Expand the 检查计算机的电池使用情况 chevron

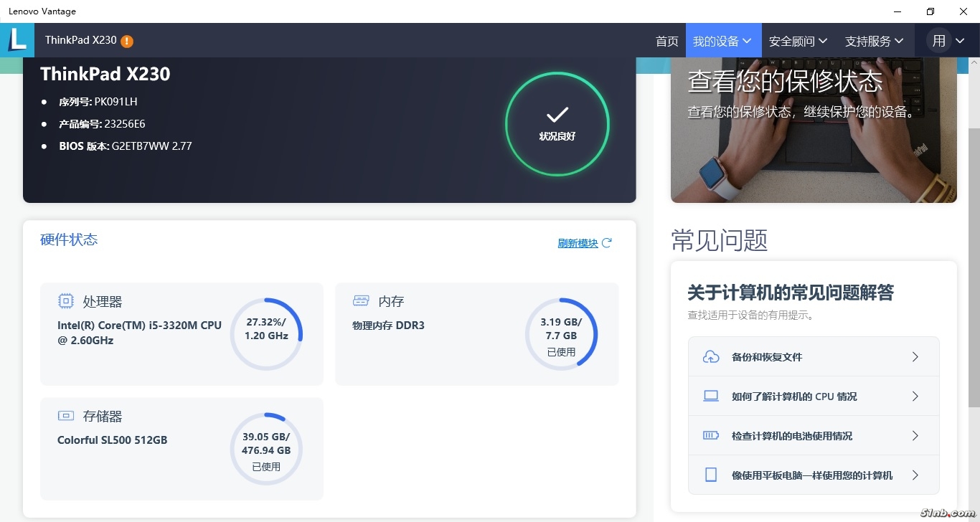[915, 435]
